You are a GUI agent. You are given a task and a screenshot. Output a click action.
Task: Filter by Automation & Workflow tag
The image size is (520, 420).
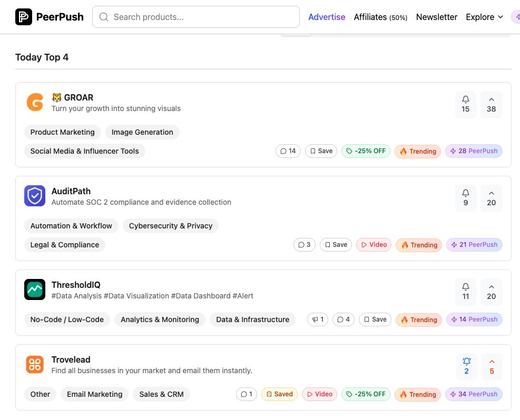(71, 226)
